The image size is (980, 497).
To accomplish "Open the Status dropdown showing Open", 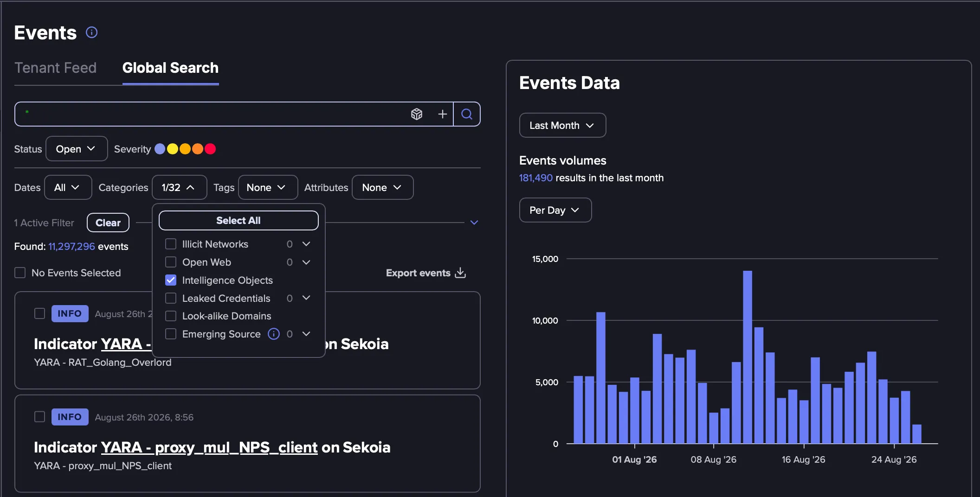I will (77, 149).
